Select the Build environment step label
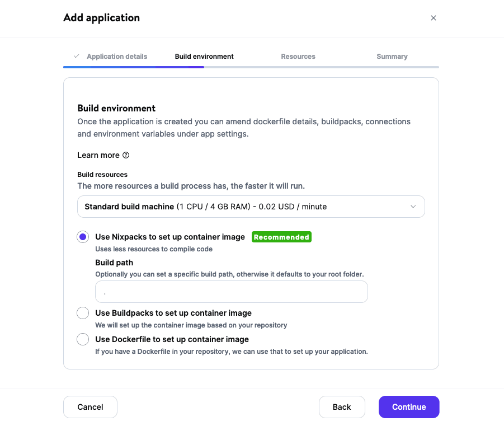 (x=204, y=57)
